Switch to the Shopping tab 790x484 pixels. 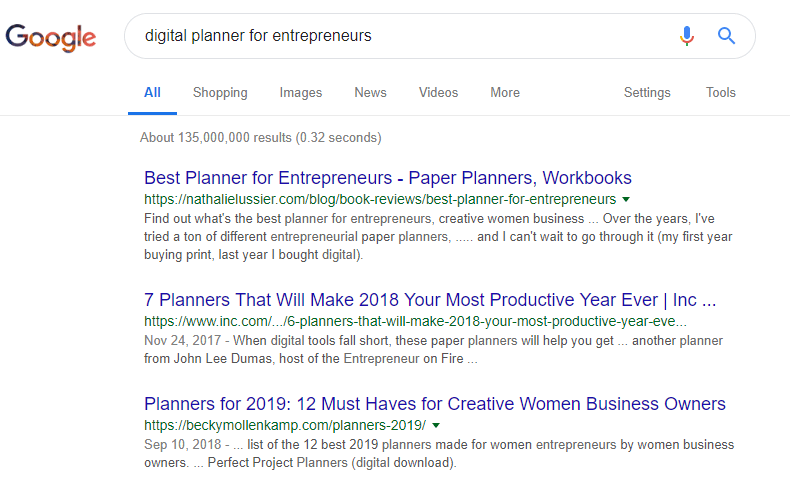220,93
